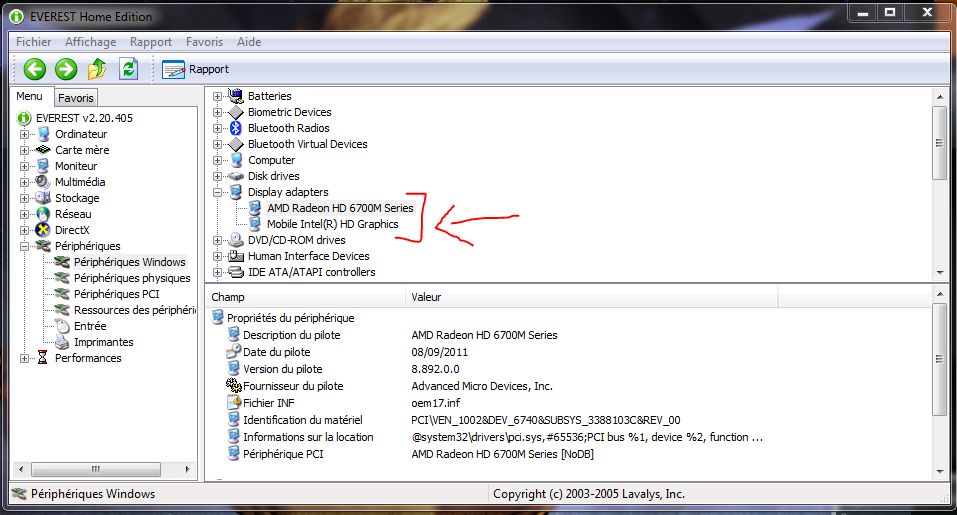
Task: Click the Computer device category icon
Action: (x=236, y=160)
